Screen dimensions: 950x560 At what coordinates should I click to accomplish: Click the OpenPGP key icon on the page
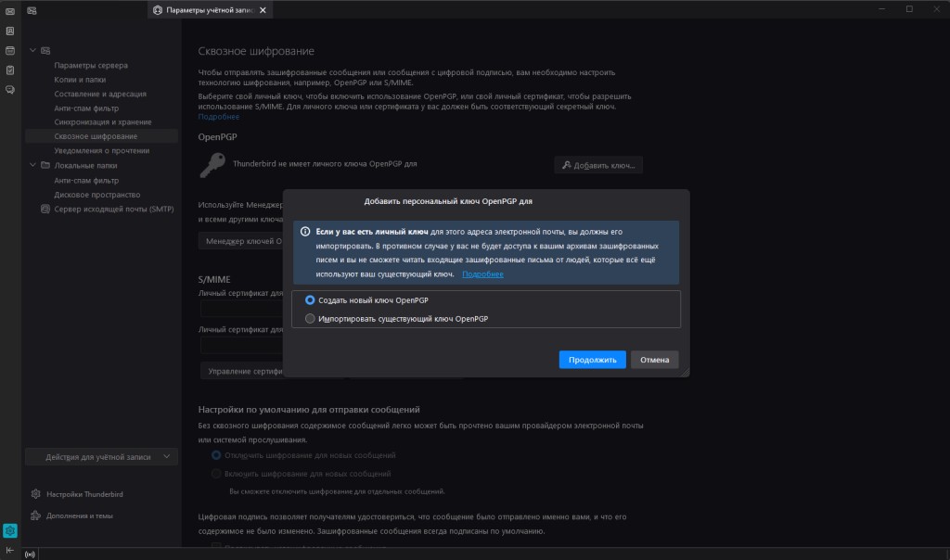(x=212, y=165)
